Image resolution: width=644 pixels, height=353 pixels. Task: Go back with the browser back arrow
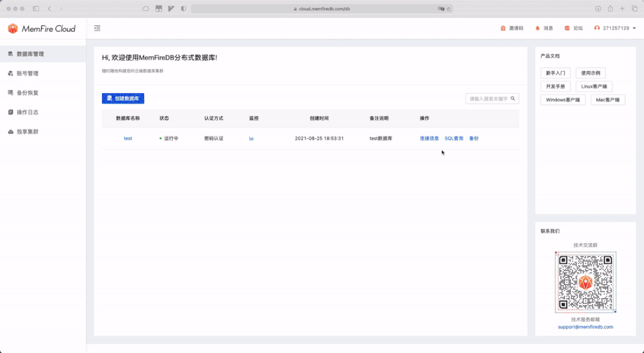tap(50, 8)
